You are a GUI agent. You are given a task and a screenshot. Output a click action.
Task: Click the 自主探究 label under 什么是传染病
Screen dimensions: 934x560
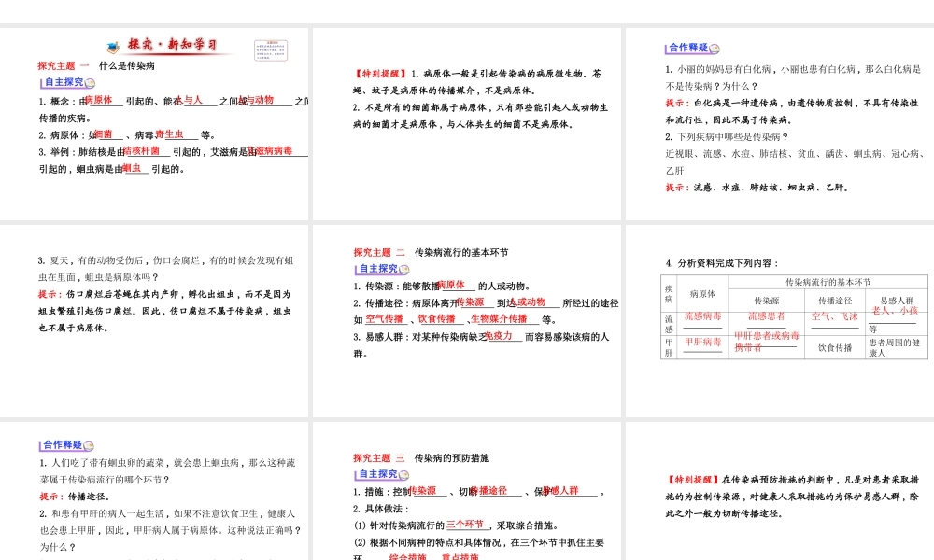pyautogui.click(x=64, y=82)
